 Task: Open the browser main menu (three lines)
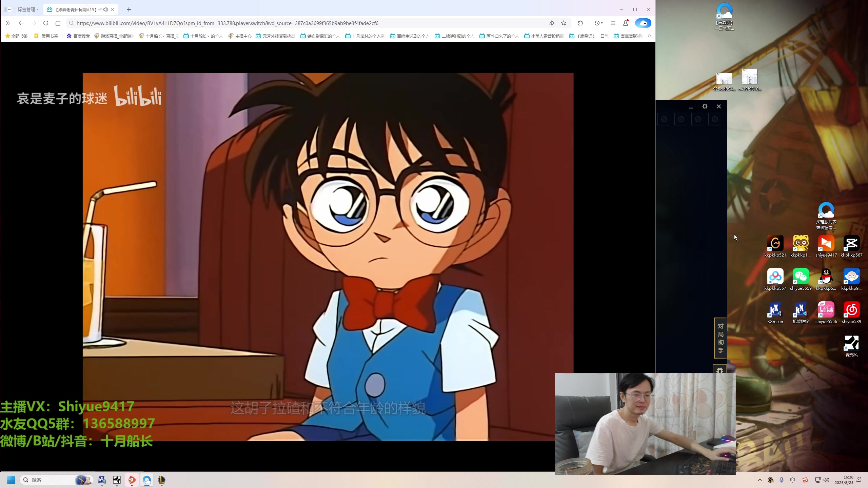tap(613, 23)
